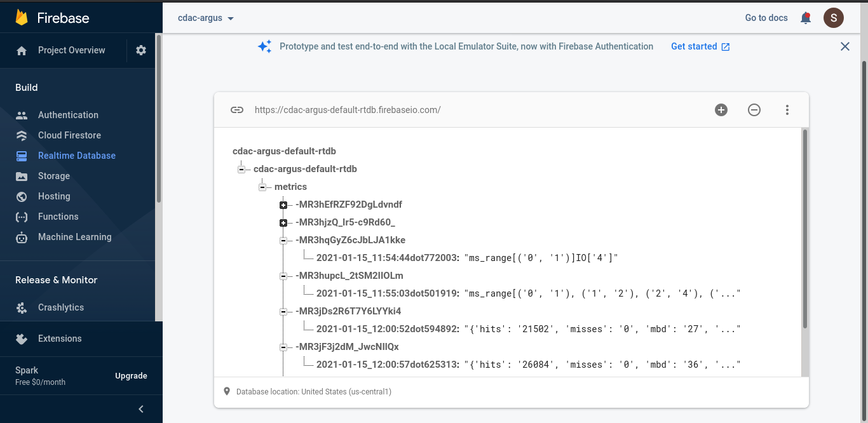
Task: Click the Firebase flame logo
Action: tap(22, 17)
